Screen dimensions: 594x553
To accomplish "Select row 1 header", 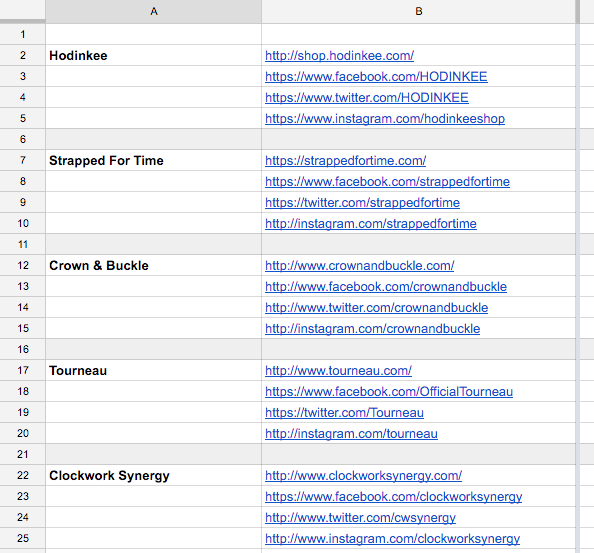I will coord(23,34).
